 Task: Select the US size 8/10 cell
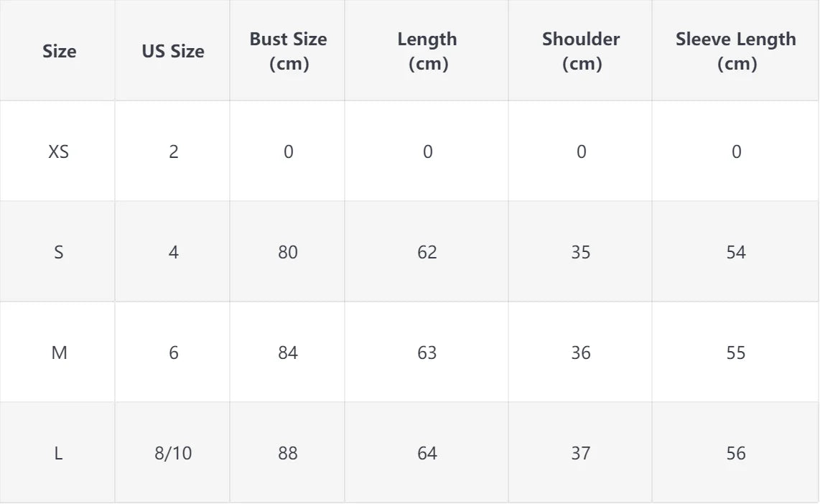tap(173, 453)
